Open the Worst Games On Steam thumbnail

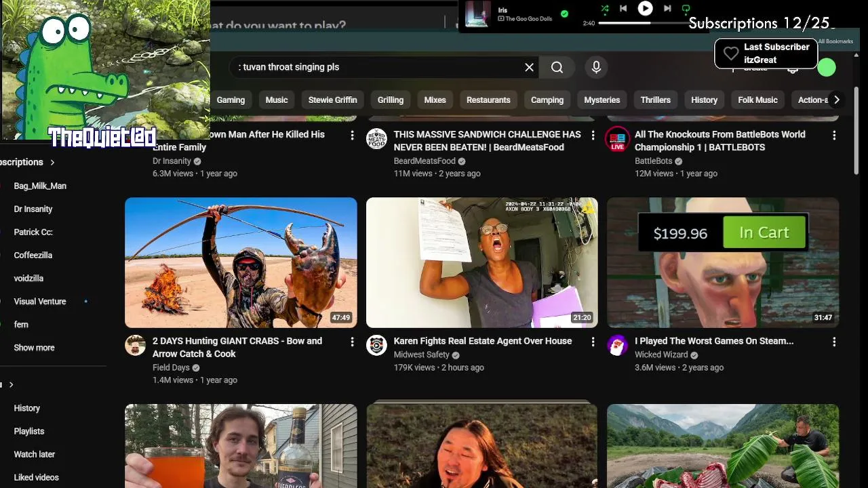(723, 262)
